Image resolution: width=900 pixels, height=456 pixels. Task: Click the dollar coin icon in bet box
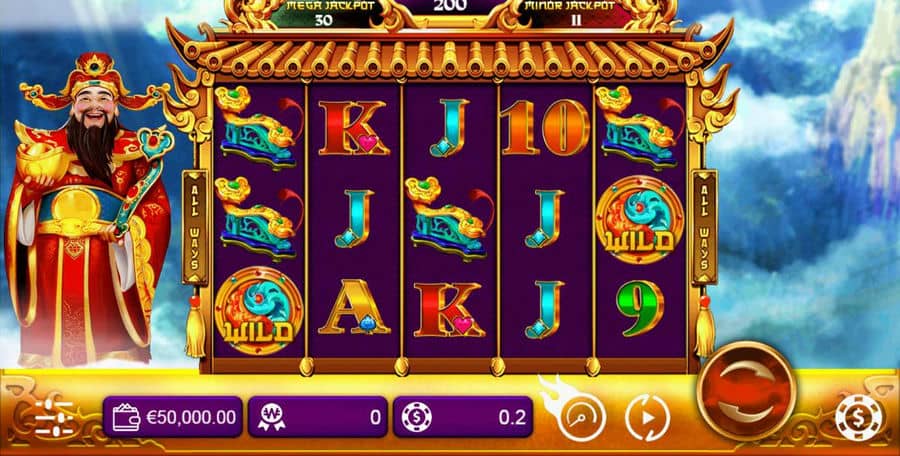pyautogui.click(x=416, y=417)
